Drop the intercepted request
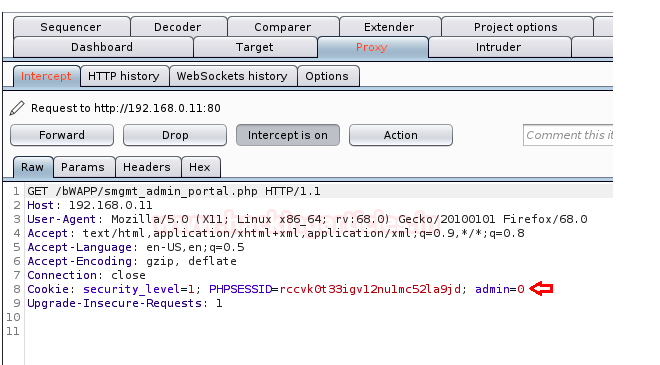The width and height of the screenshot is (660, 365). click(x=175, y=135)
